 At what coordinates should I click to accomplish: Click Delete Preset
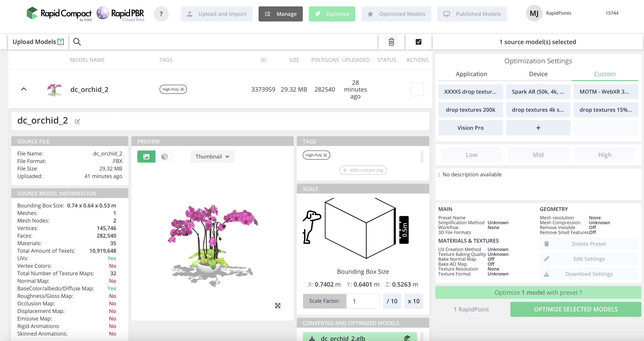coord(589,244)
